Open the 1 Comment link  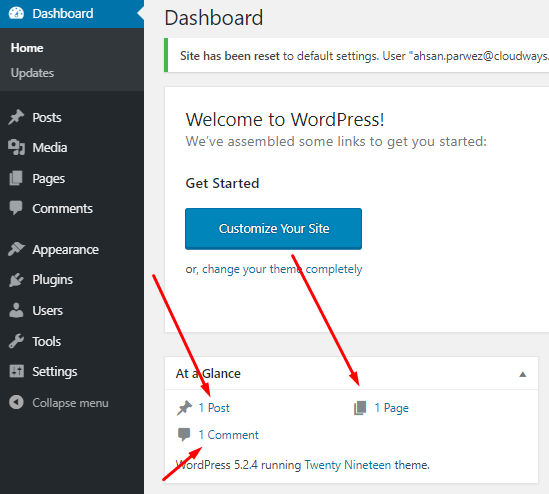(x=229, y=434)
